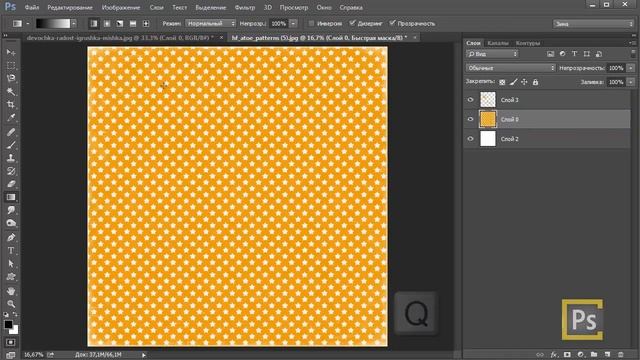Image resolution: width=640 pixels, height=360 pixels.
Task: Open the Файл menu
Action: [x=31, y=7]
